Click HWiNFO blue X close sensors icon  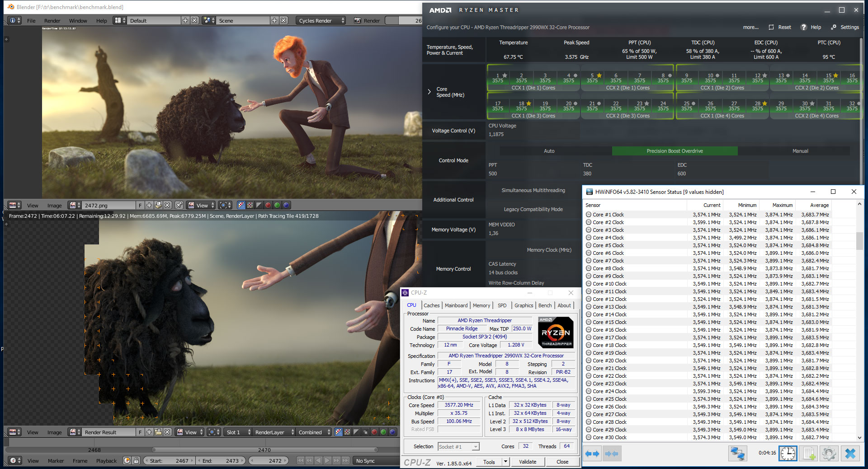pos(850,453)
